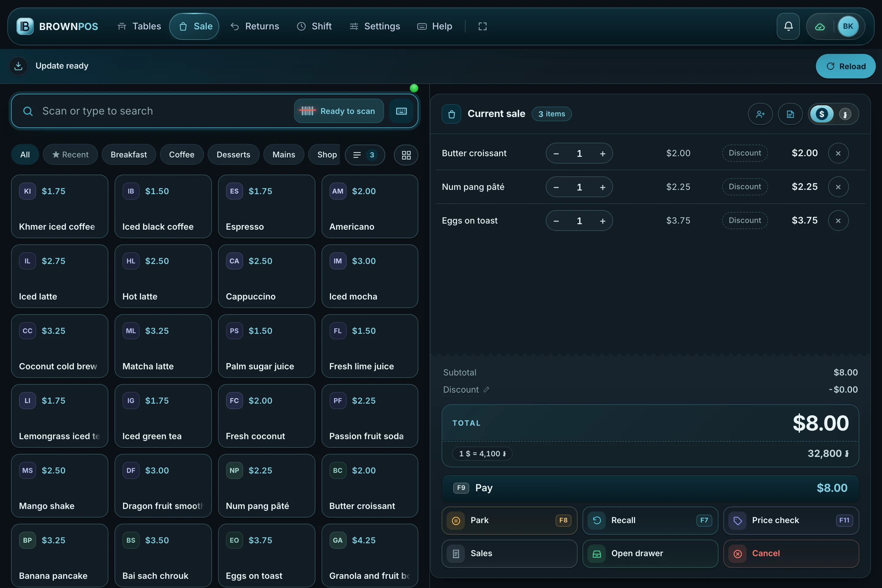The image size is (882, 588).
Task: Open the notifications bell
Action: coord(788,26)
